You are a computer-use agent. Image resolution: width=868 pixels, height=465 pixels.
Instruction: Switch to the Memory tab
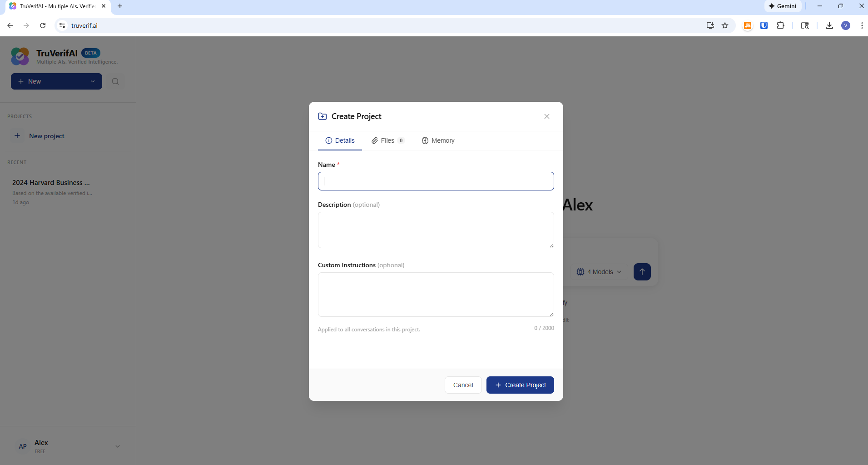(438, 140)
